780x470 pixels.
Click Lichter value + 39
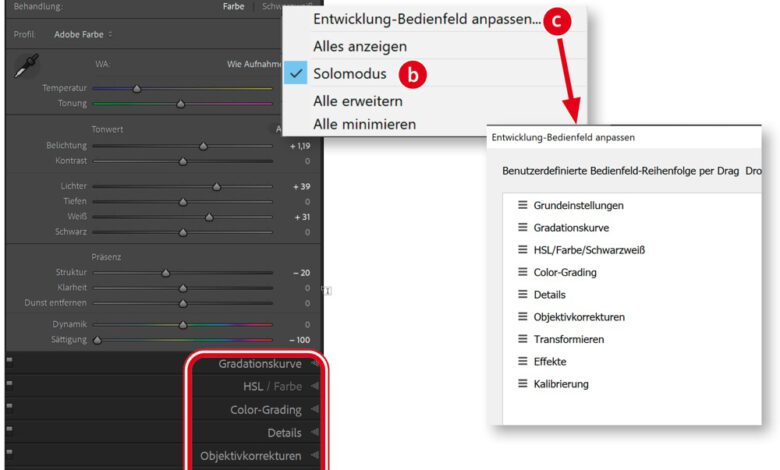click(301, 187)
